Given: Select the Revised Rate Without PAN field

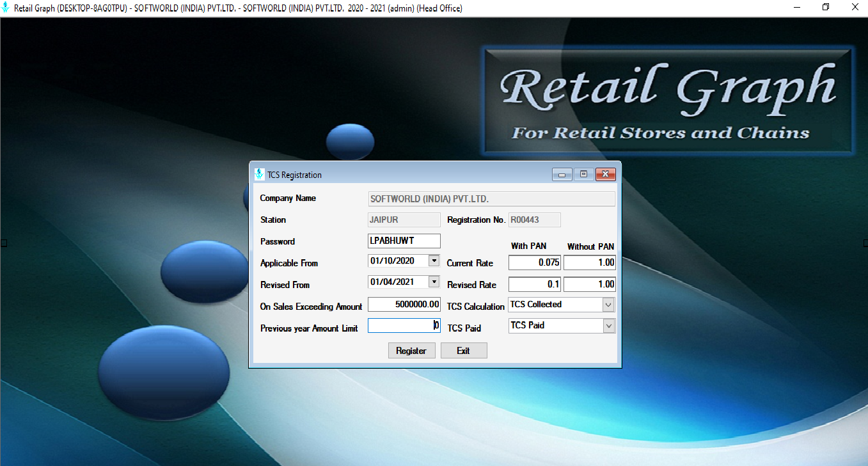Looking at the screenshot, I should 590,284.
